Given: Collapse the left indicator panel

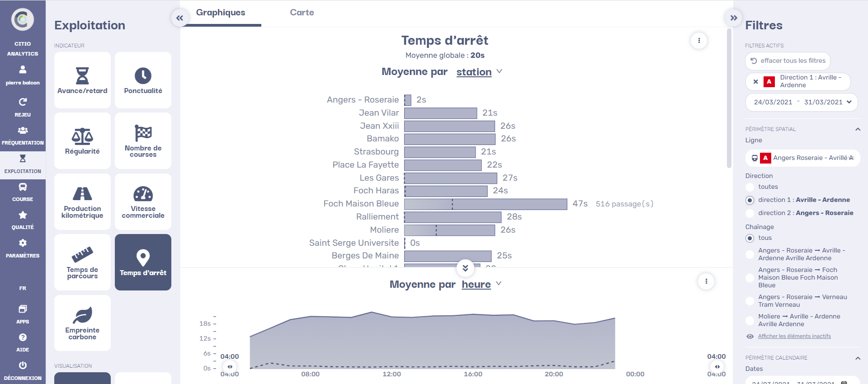Looking at the screenshot, I should pyautogui.click(x=180, y=18).
